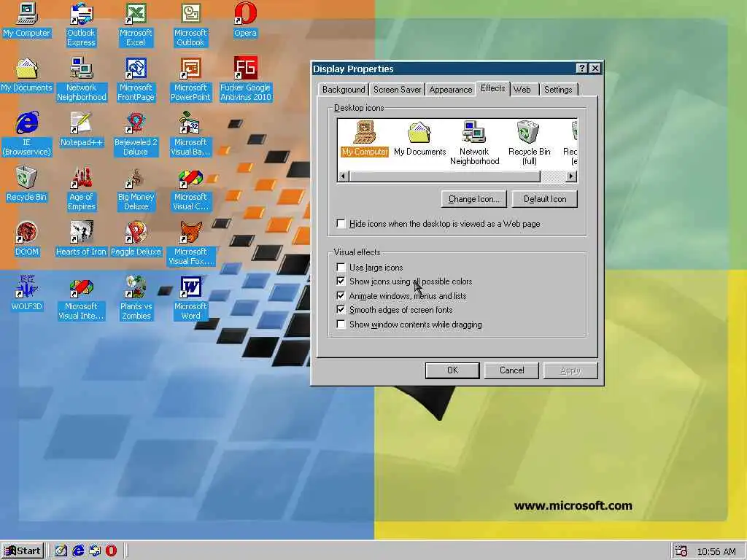Select the FG Antivirus 2010 icon
Image resolution: width=747 pixels, height=560 pixels.
[245, 79]
